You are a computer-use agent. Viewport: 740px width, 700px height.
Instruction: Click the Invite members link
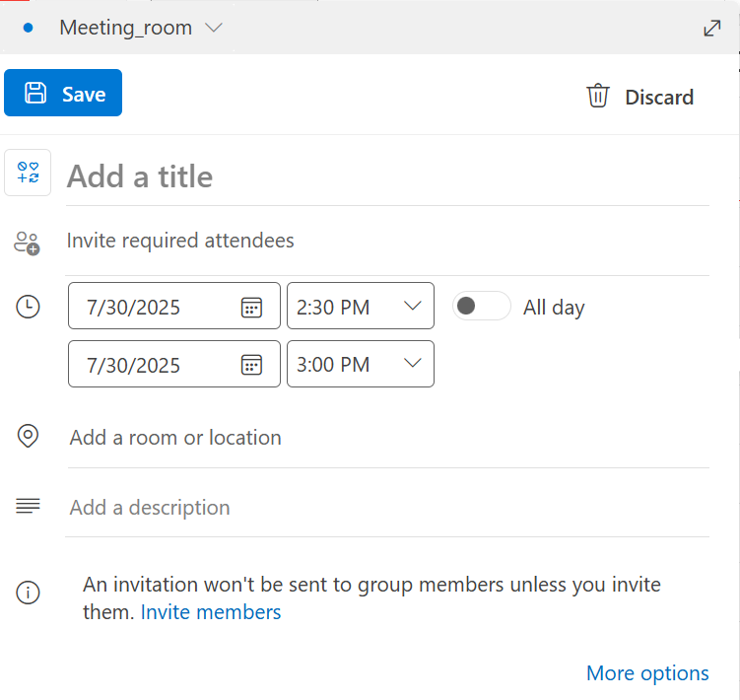(x=211, y=612)
